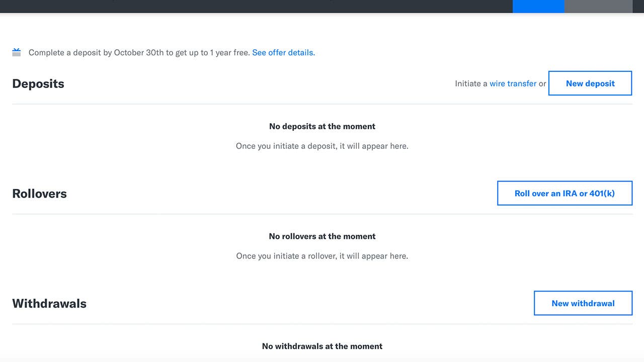
Task: Click 'No rollovers at the moment' text
Action: click(322, 236)
